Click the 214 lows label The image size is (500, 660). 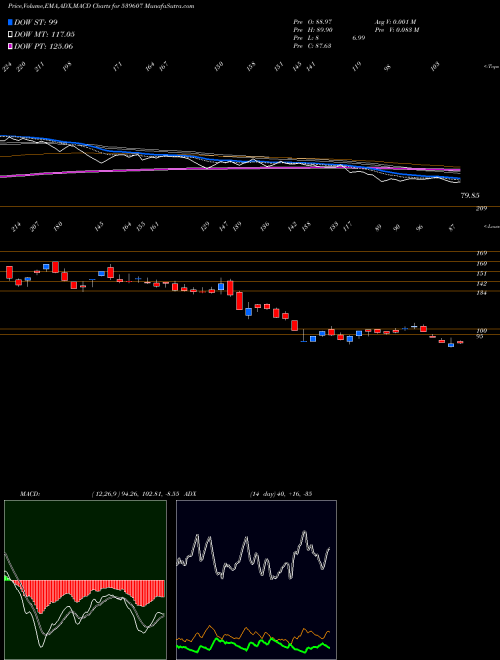point(16,228)
